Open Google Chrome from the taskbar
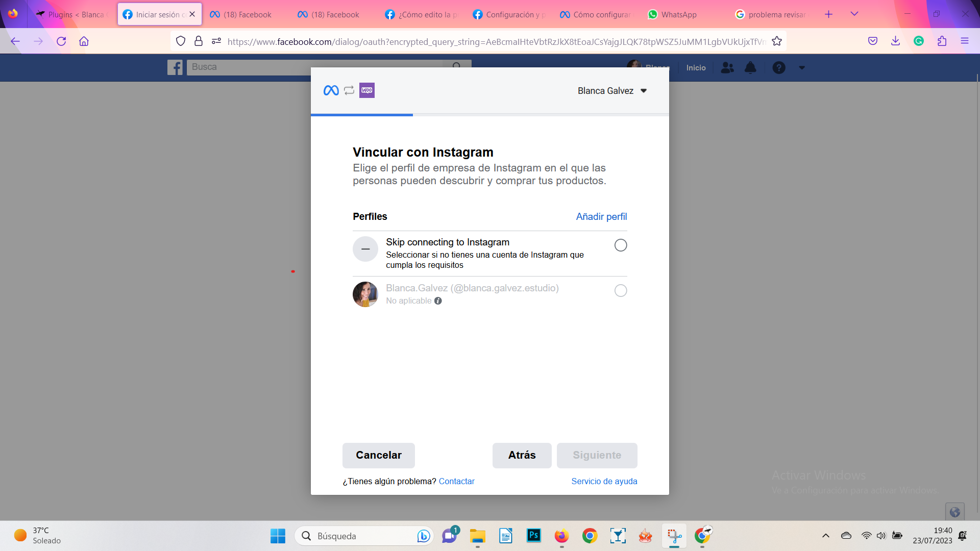Image resolution: width=980 pixels, height=551 pixels. (x=590, y=536)
